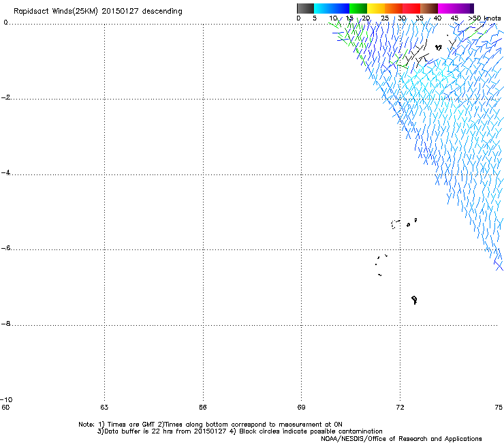Click the legend value '30' under color bar
Image resolution: width=504 pixels, height=443 pixels.
402,18
